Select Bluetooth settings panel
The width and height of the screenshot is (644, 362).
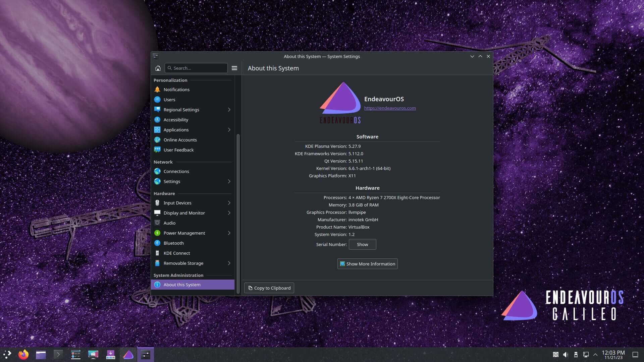click(174, 243)
